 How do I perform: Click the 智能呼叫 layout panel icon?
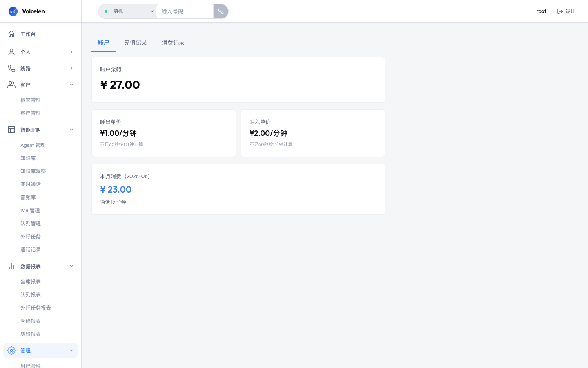pyautogui.click(x=11, y=130)
